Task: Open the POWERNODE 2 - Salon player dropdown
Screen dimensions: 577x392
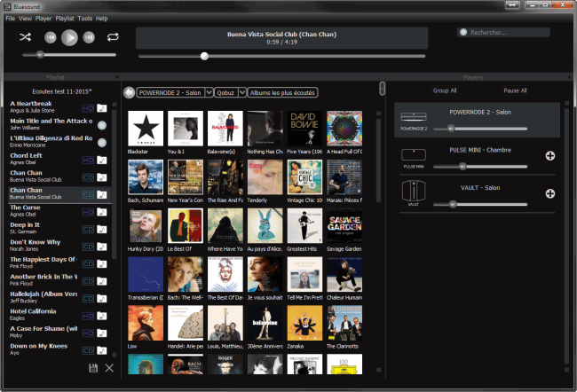Action: click(209, 92)
